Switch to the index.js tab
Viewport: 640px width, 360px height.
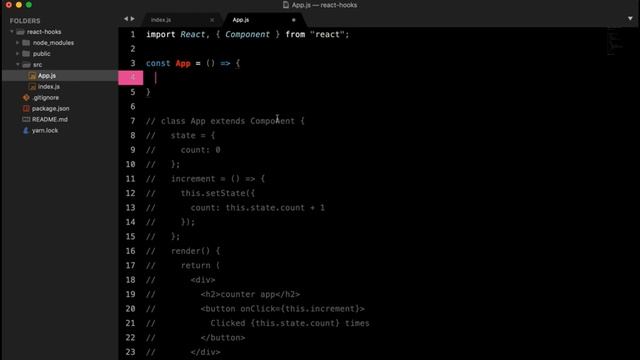tap(161, 20)
